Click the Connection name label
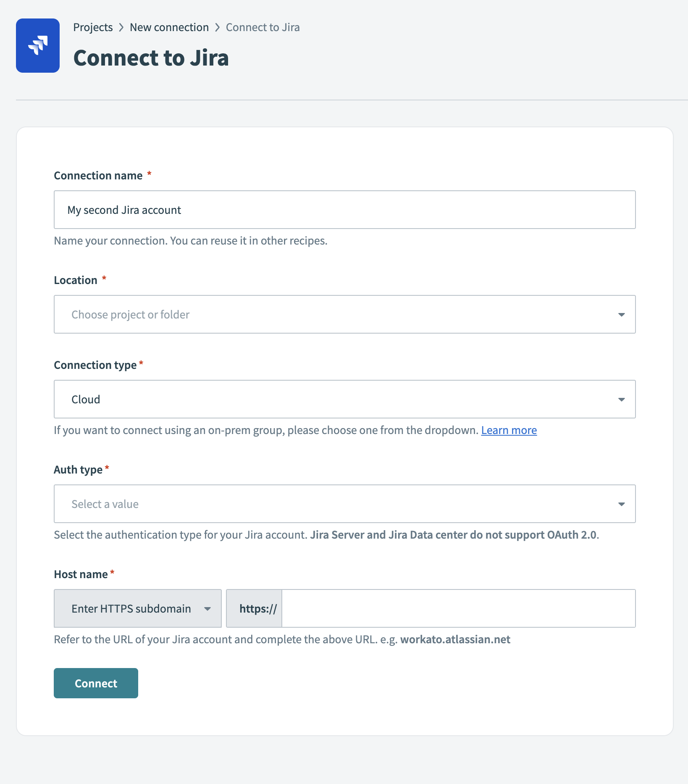This screenshot has width=688, height=784. pos(98,175)
